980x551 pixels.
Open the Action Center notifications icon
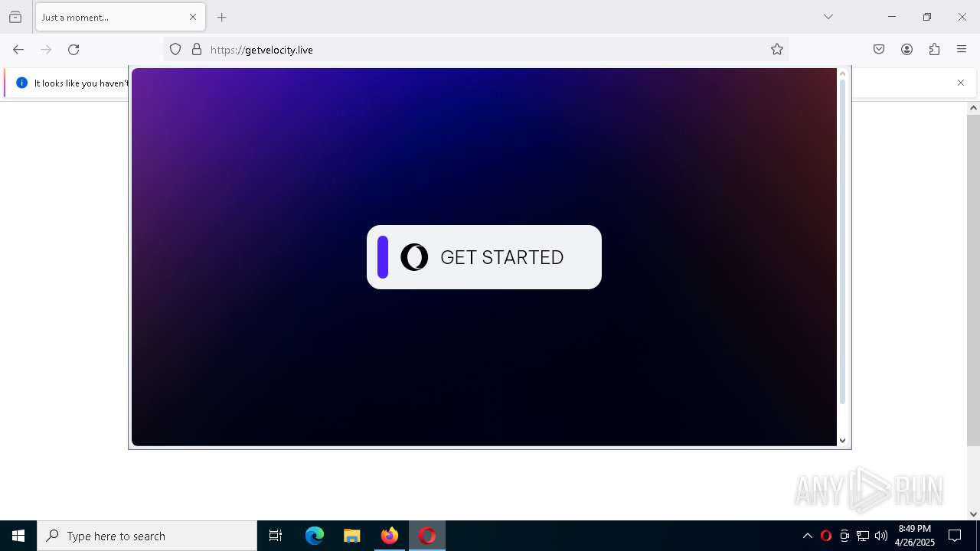click(x=955, y=536)
